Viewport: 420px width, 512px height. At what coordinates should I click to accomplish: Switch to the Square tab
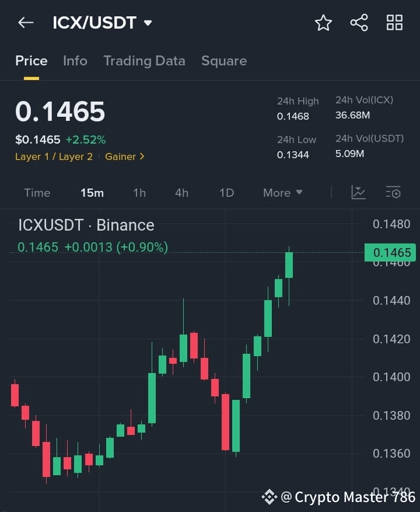[x=224, y=61]
